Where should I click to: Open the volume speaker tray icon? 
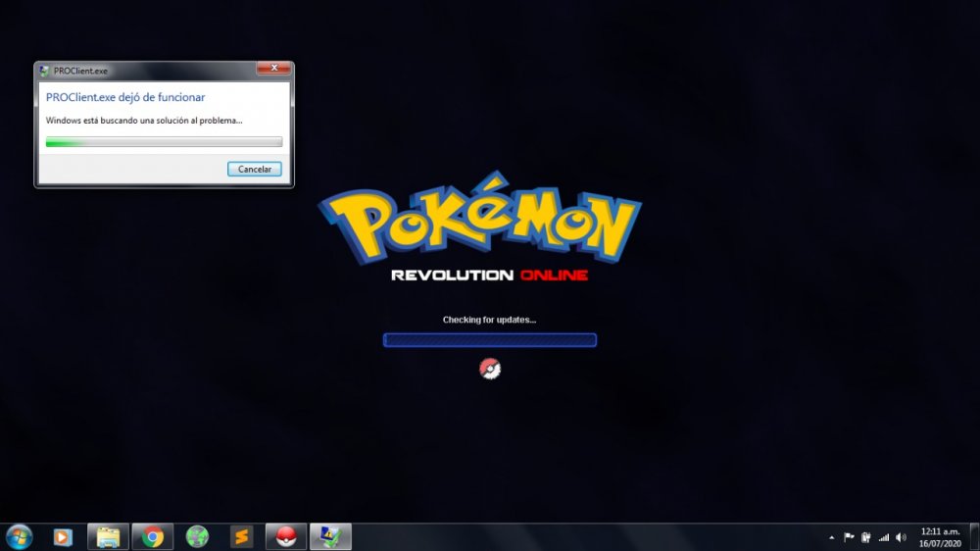901,537
